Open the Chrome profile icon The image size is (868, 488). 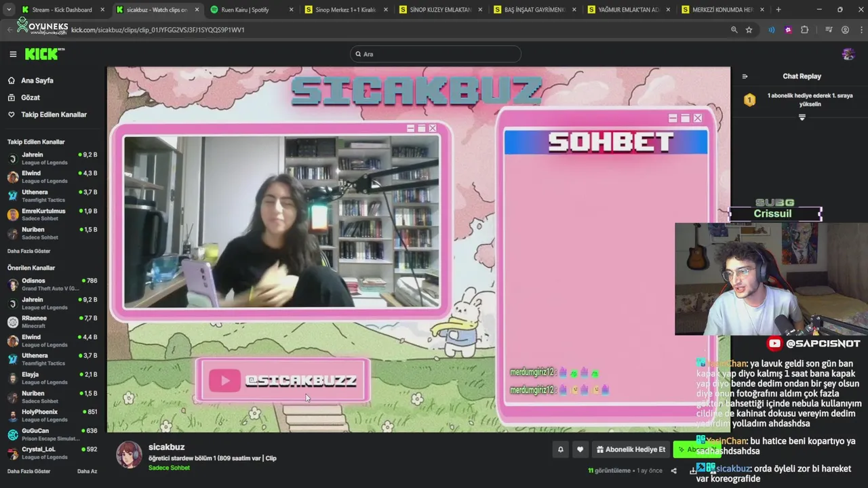coord(845,30)
